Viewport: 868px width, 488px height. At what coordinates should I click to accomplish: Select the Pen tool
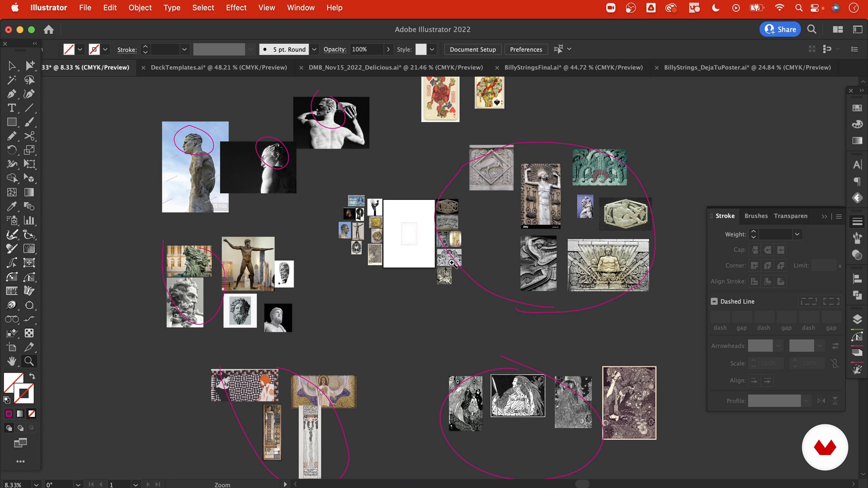(x=12, y=94)
